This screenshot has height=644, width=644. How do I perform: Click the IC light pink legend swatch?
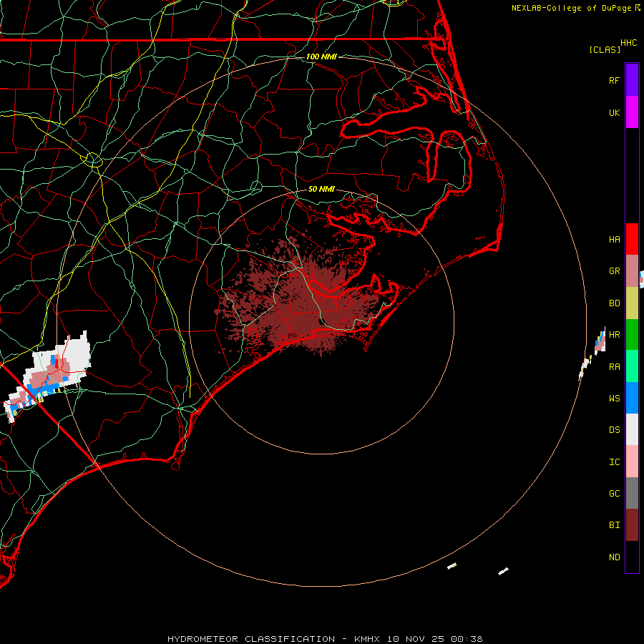coord(632,462)
